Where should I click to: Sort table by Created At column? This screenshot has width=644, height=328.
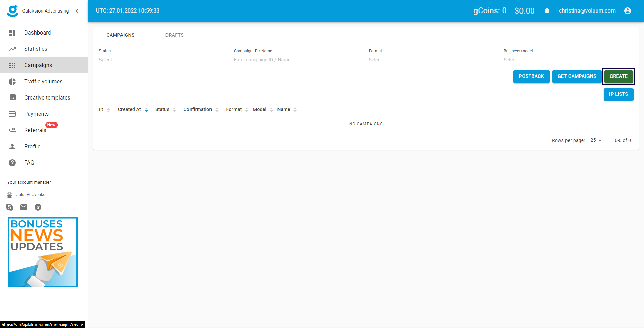coord(130,109)
